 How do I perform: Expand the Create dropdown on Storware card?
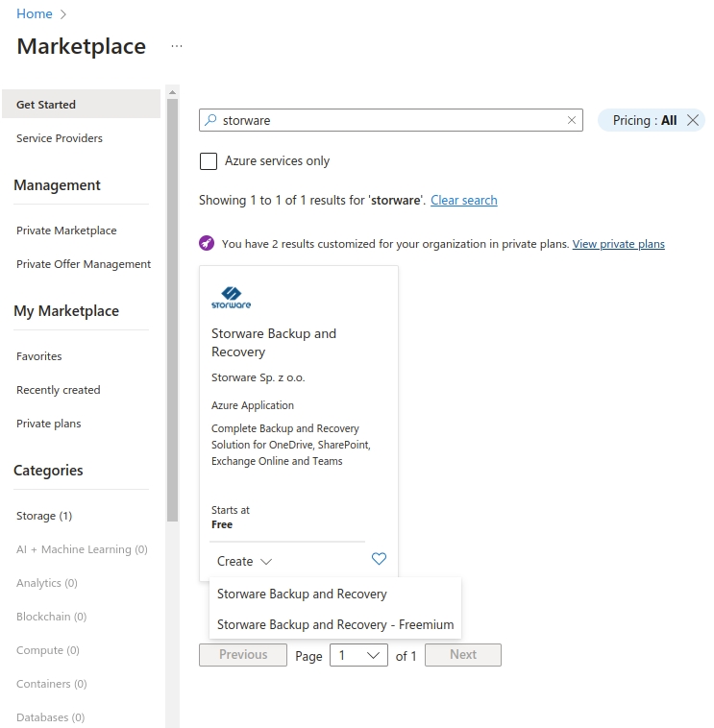(x=244, y=561)
